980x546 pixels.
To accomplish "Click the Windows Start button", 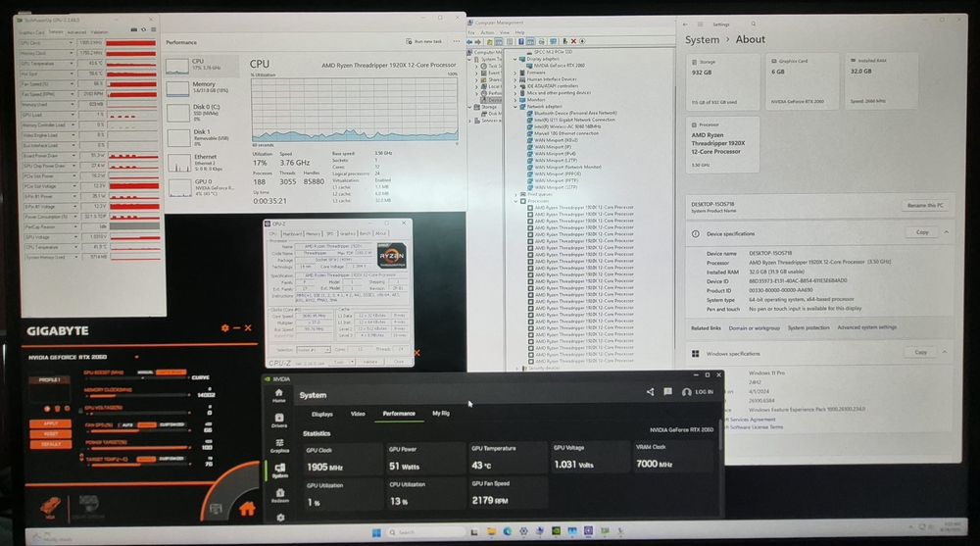I will pyautogui.click(x=376, y=532).
